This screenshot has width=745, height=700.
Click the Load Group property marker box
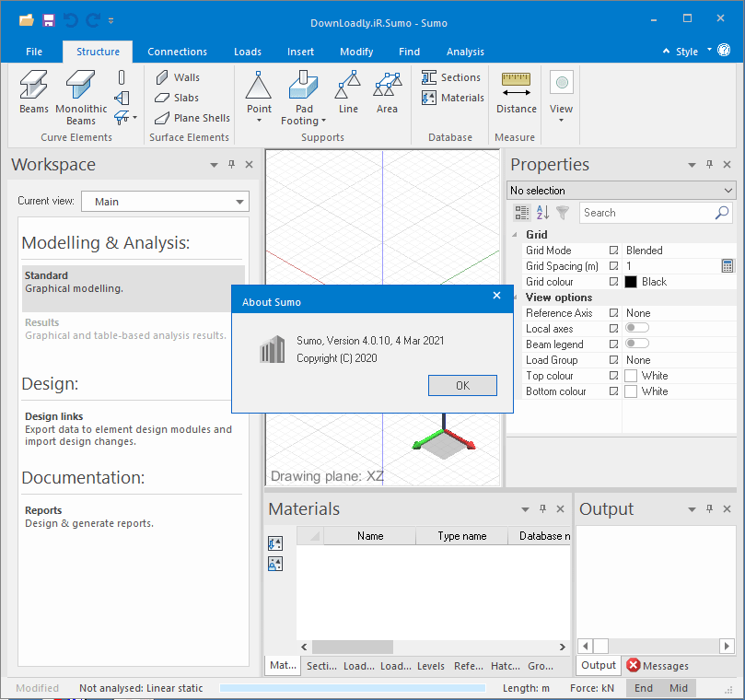point(613,360)
